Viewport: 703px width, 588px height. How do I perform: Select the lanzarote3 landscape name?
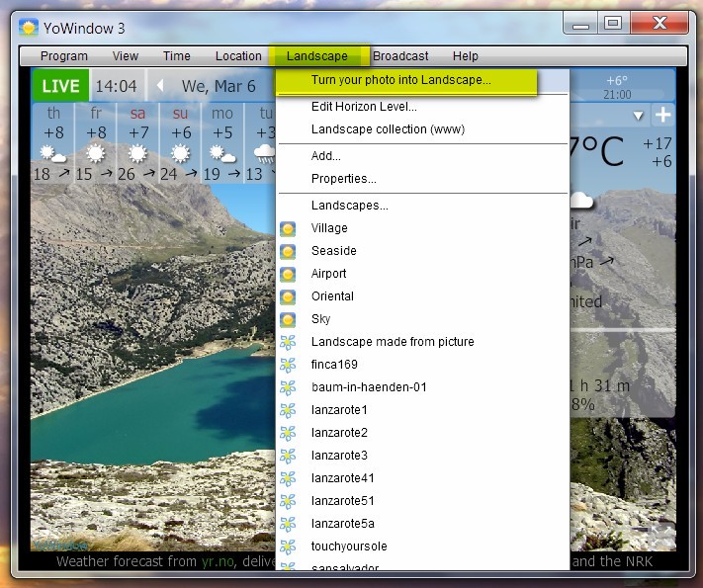[339, 456]
